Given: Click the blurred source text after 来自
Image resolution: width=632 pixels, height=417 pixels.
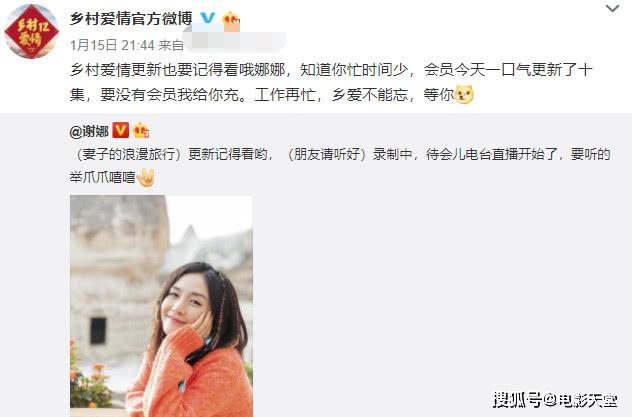Looking at the screenshot, I should (236, 41).
